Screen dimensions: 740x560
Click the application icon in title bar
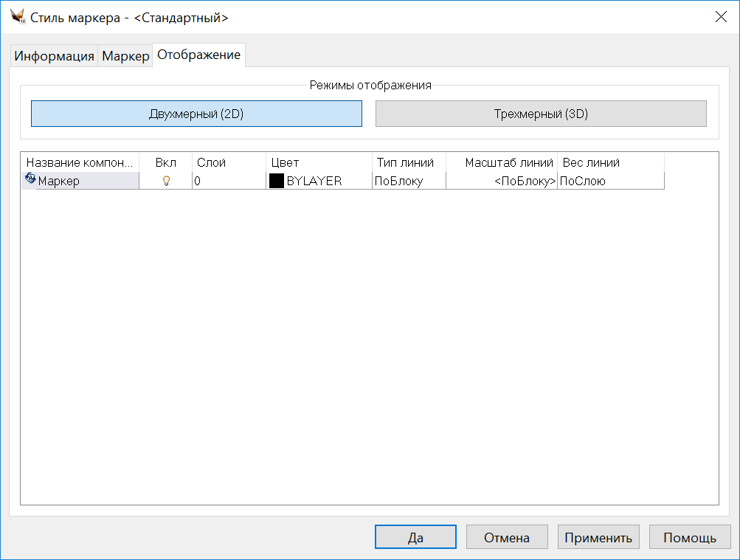18,17
